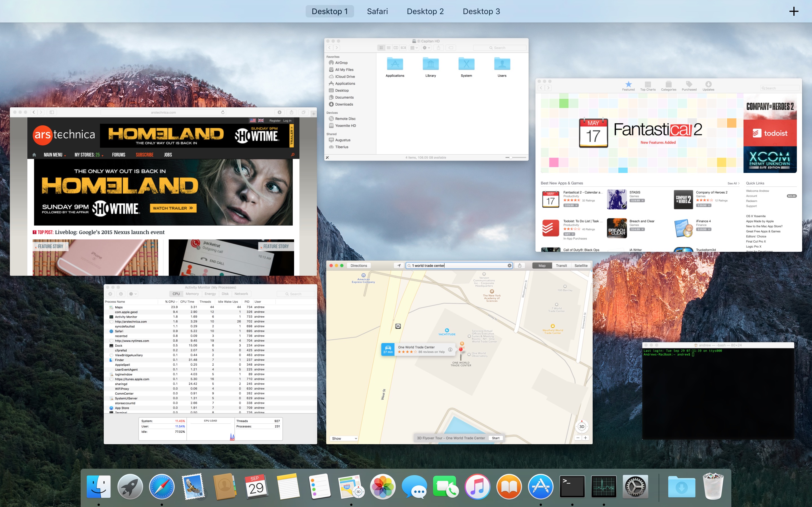Open Activity Monitor's gear action menu

point(133,294)
